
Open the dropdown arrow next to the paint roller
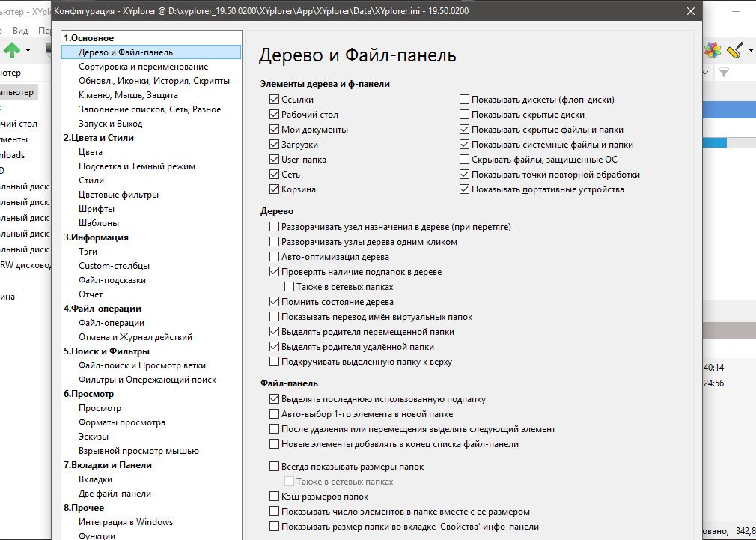point(752,51)
